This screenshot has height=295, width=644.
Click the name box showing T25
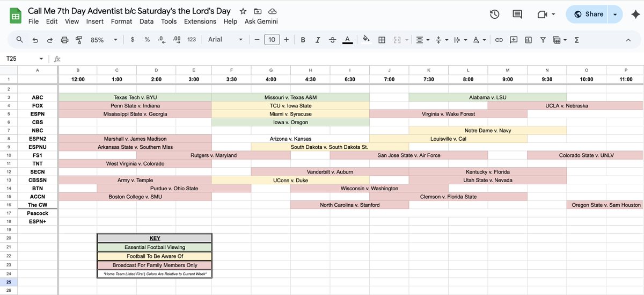click(x=25, y=59)
